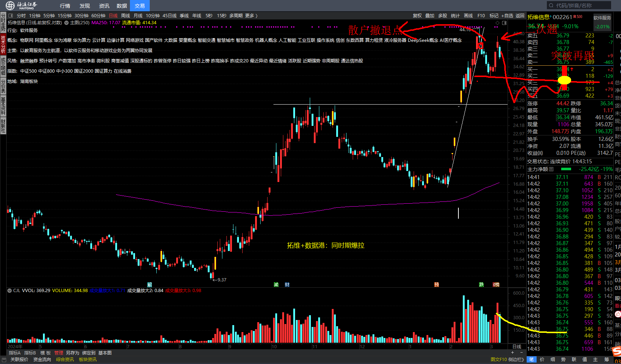Open the 叠加 overlay menu
The height and width of the screenshot is (364, 621).
click(430, 16)
